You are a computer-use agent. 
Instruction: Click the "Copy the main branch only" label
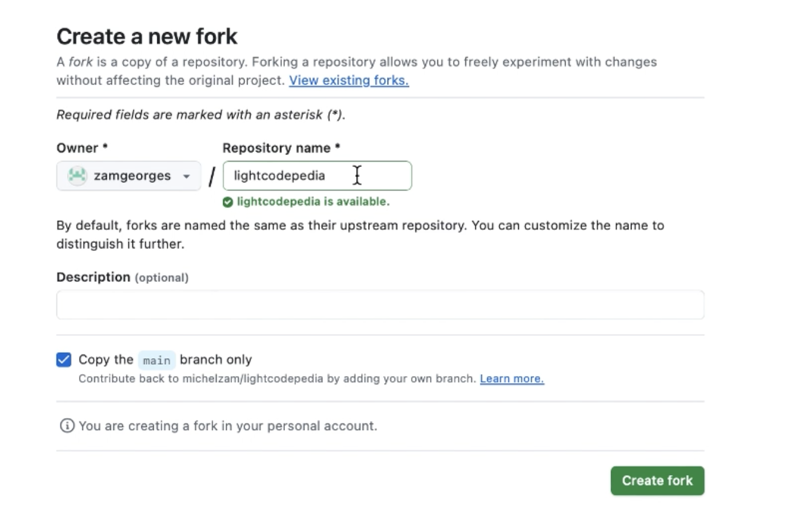pos(165,360)
